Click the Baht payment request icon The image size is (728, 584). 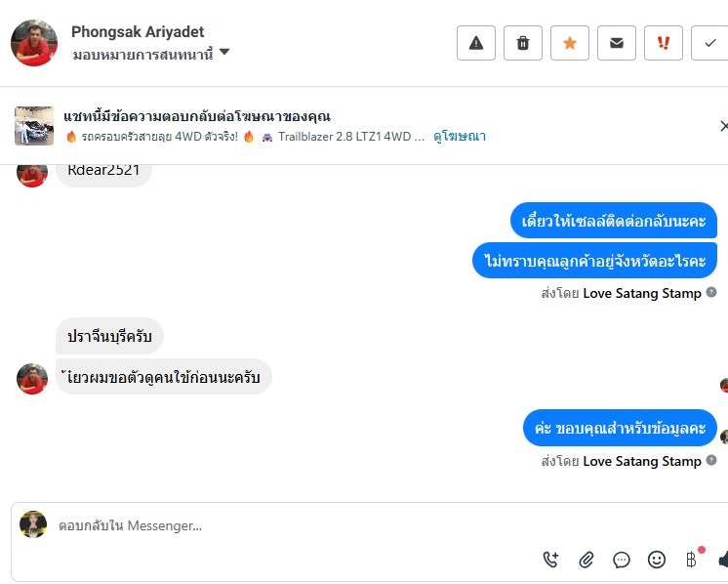691,560
